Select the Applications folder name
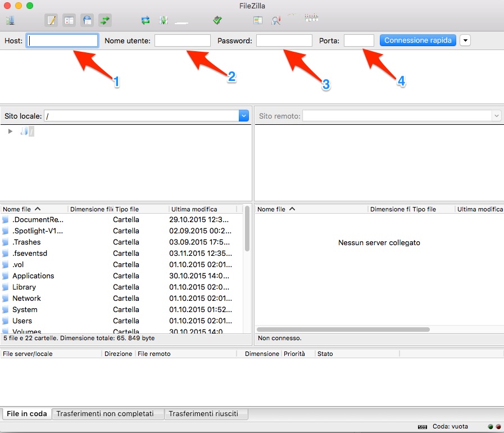 point(33,276)
